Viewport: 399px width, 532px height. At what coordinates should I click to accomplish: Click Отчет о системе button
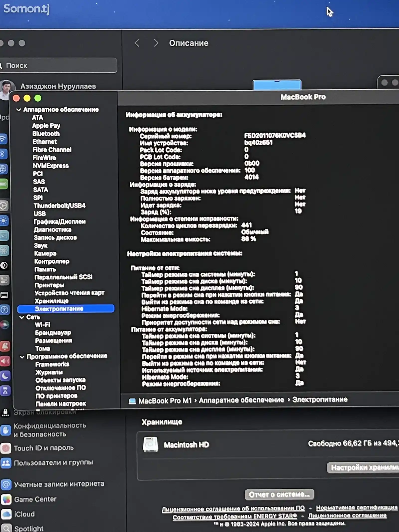(279, 494)
